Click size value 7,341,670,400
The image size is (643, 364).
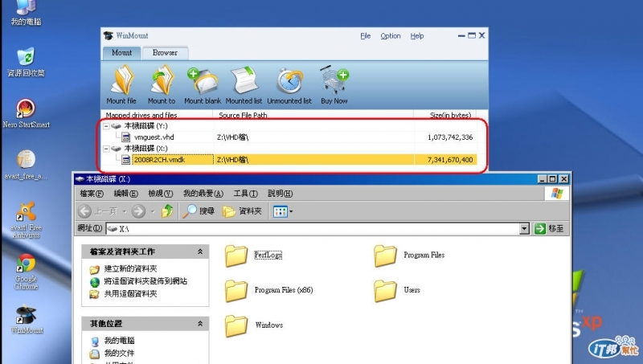450,160
